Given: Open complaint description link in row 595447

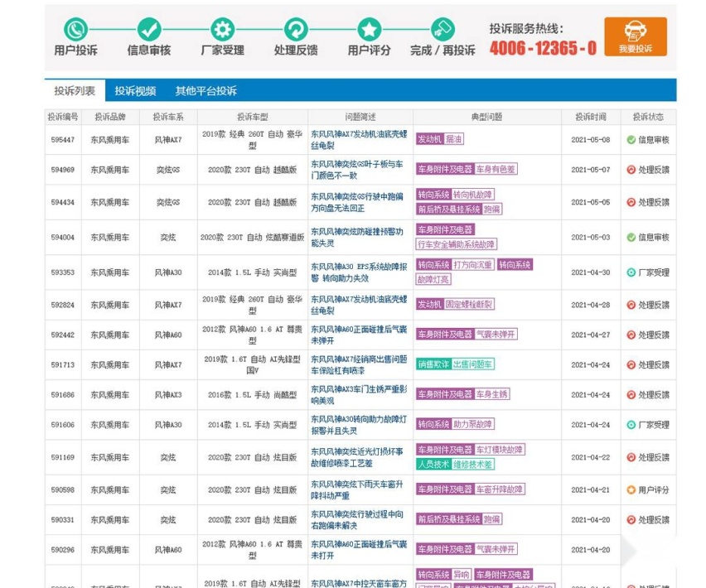Looking at the screenshot, I should pos(359,140).
